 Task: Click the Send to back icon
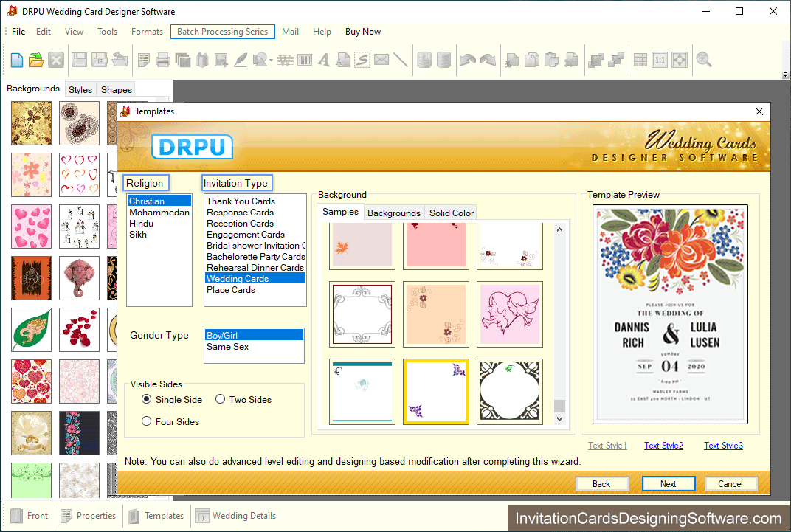point(616,60)
